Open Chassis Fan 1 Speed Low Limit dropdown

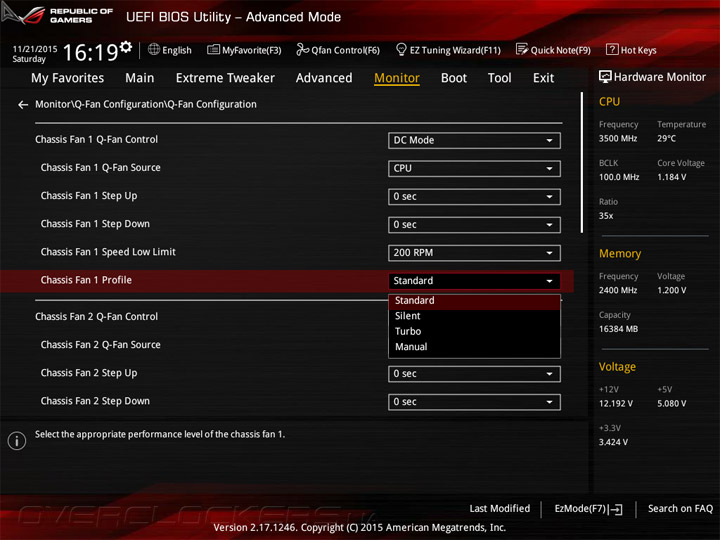click(474, 253)
